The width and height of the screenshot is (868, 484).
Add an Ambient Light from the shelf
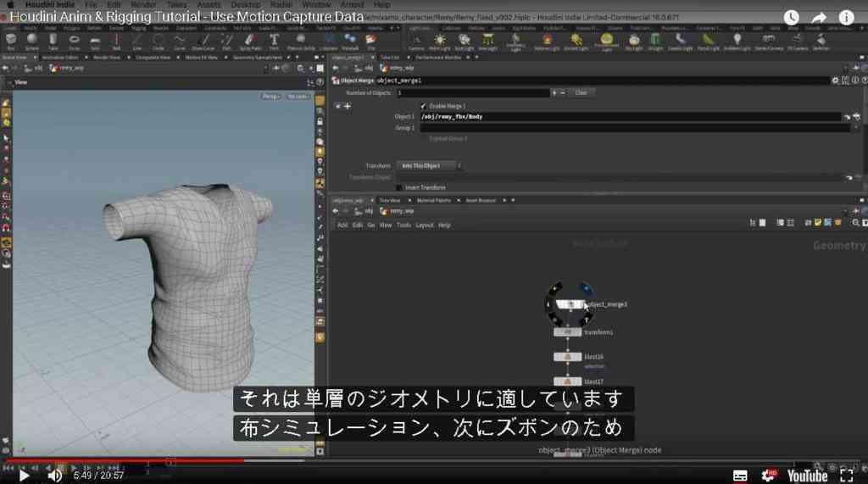737,42
